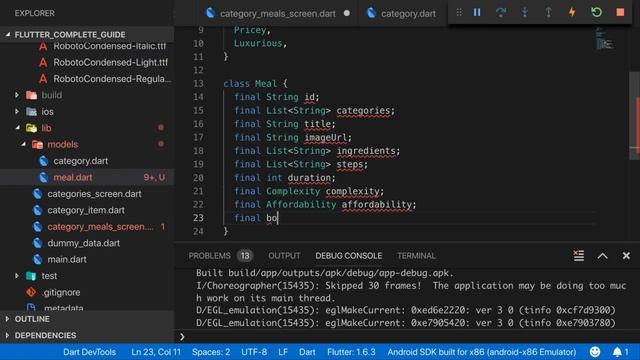This screenshot has width=640, height=360.
Task: Click the 'imageUrl' variable on line 17
Action: (x=326, y=138)
